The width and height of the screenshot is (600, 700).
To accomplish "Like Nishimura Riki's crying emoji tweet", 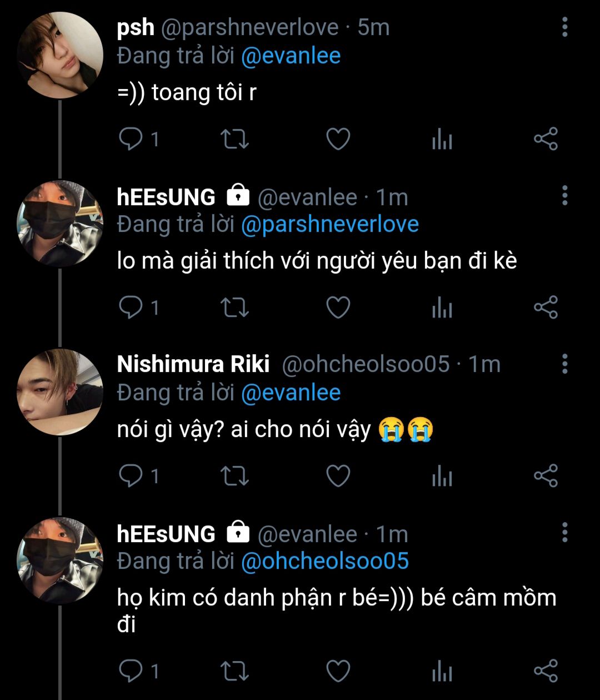I will click(338, 476).
